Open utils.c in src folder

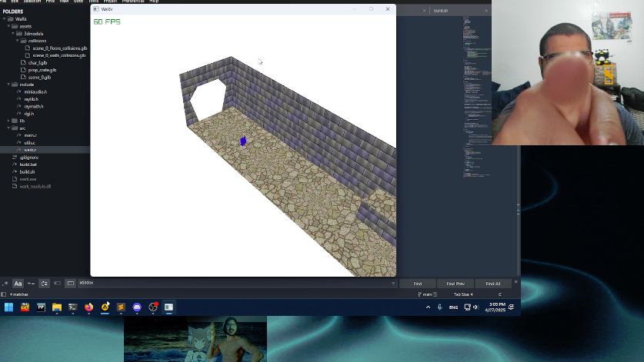point(29,143)
